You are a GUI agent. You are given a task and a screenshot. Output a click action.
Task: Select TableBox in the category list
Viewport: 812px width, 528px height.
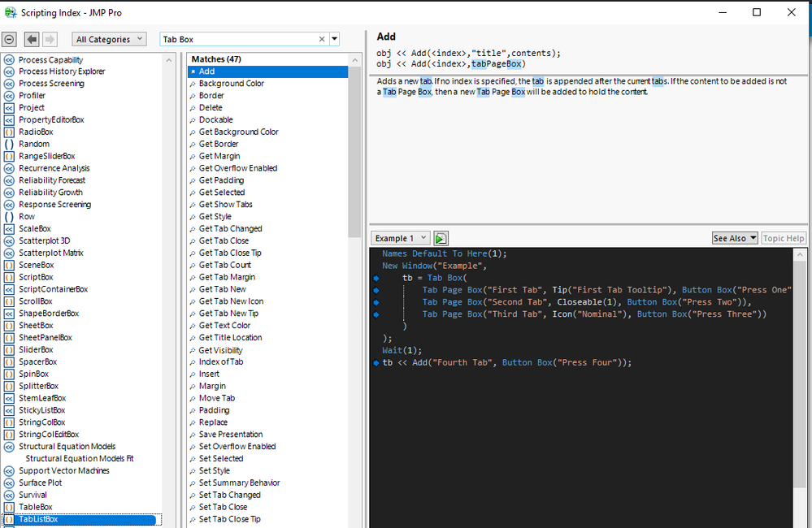[x=35, y=507]
